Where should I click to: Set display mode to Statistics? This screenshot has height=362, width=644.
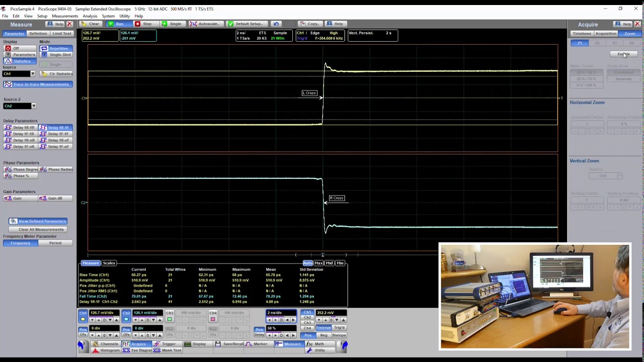pyautogui.click(x=20, y=61)
